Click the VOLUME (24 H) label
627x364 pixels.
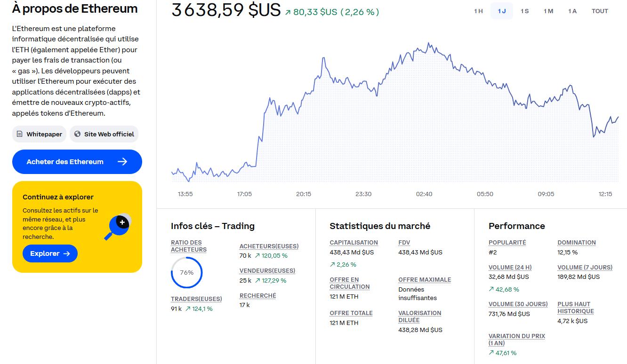[x=510, y=267]
